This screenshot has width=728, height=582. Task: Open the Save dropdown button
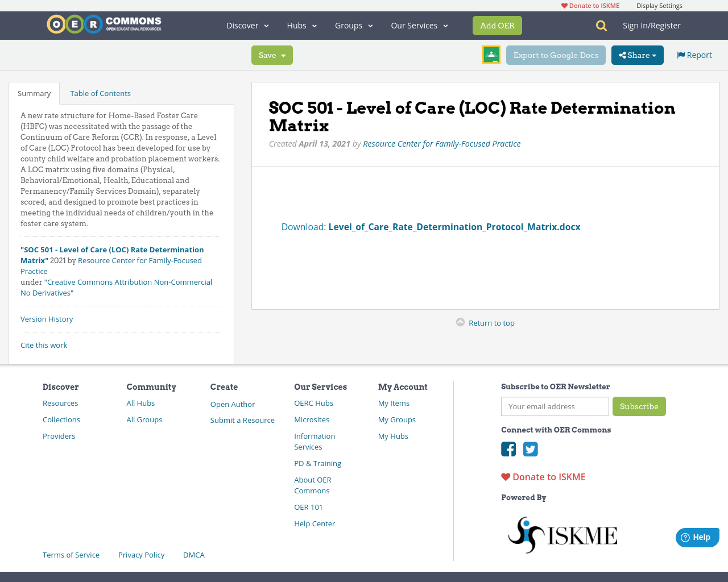point(272,55)
